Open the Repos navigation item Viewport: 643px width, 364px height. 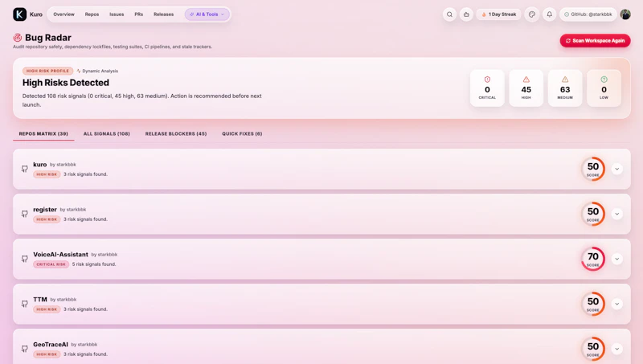[92, 14]
